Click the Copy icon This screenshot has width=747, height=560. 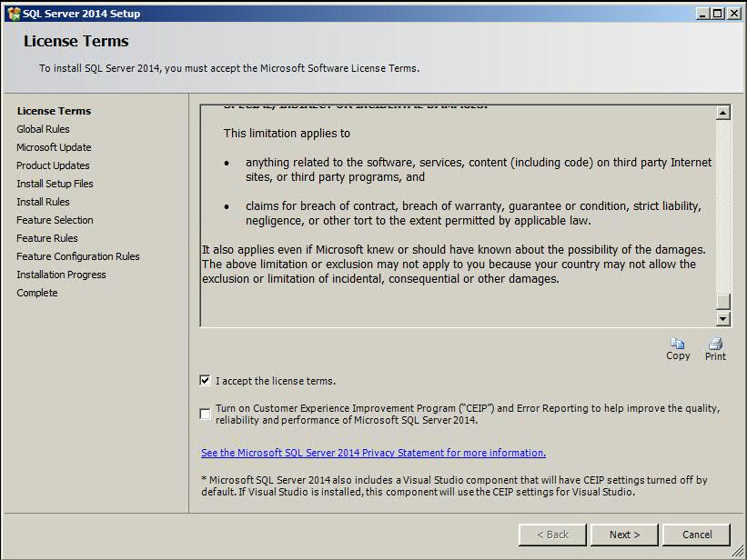pos(679,346)
